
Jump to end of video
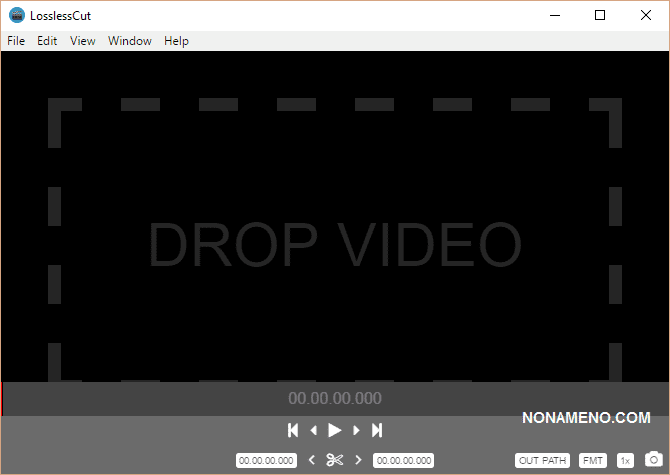click(x=377, y=430)
